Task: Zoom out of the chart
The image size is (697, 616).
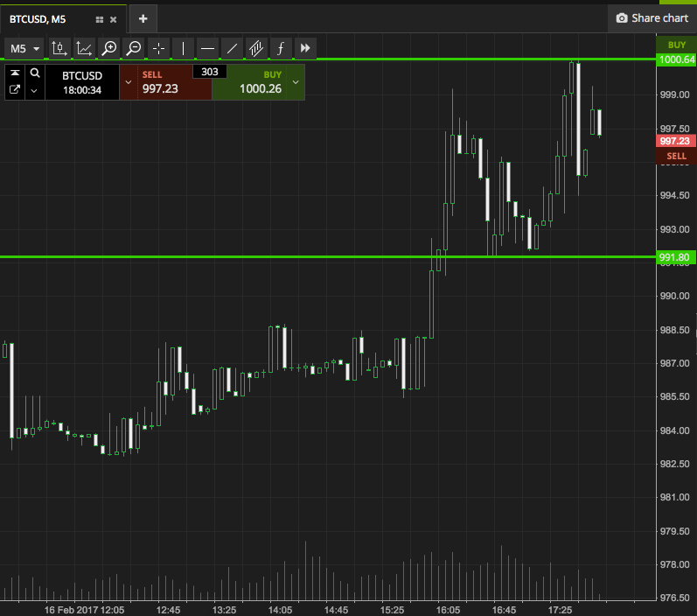Action: [133, 48]
